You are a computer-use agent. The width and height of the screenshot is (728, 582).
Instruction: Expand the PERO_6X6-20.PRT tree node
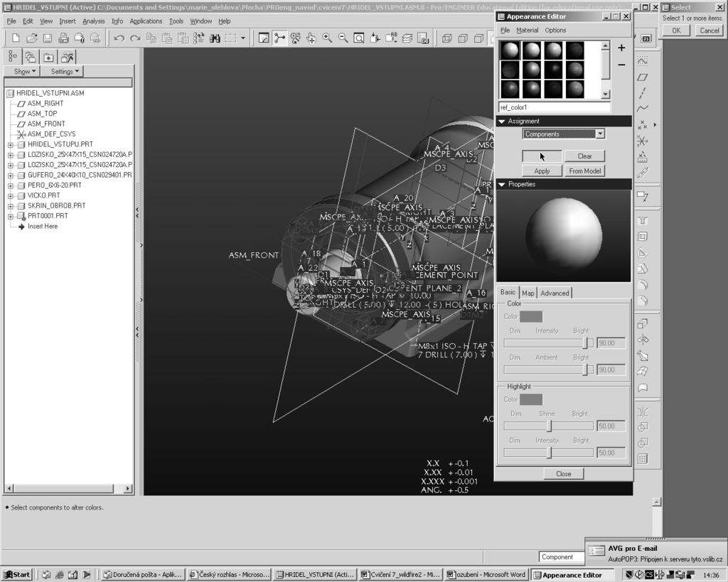pyautogui.click(x=10, y=185)
